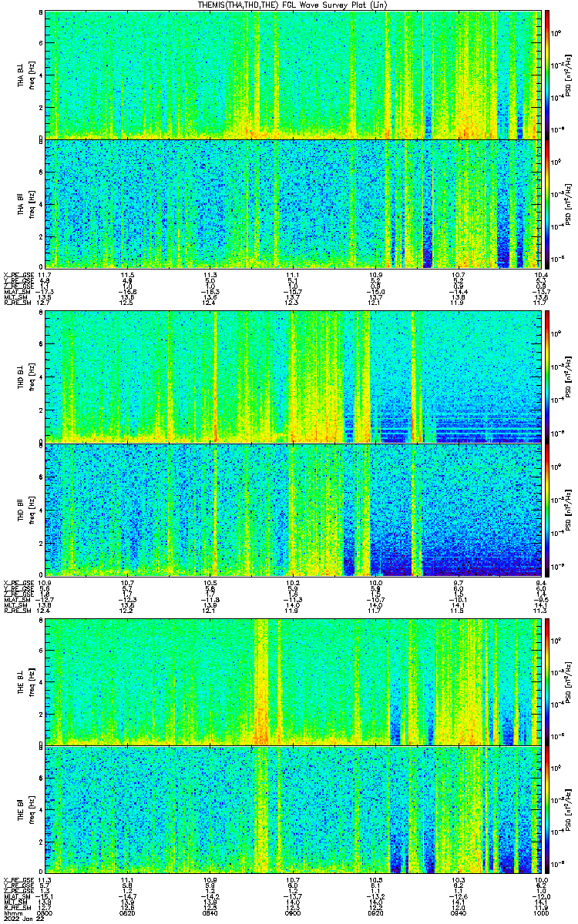This screenshot has width=578, height=924.
Task: Click the THD B-perpendicular spectrogram panel
Action: (293, 377)
